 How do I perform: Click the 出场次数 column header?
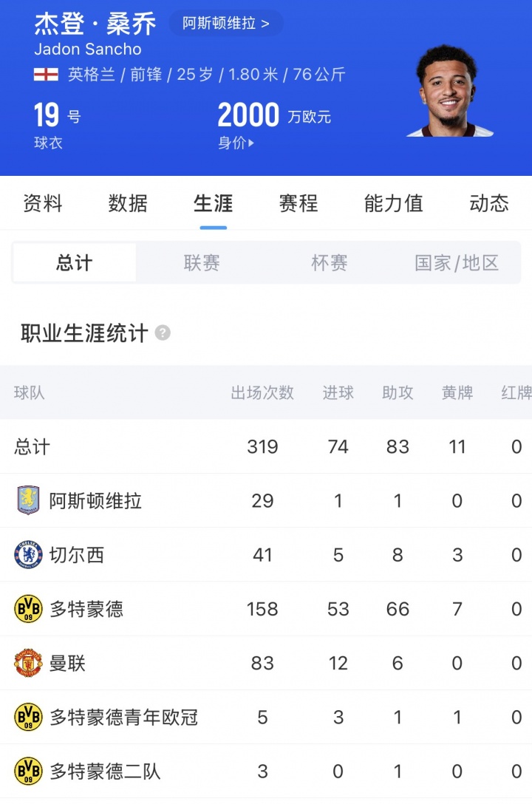point(262,393)
